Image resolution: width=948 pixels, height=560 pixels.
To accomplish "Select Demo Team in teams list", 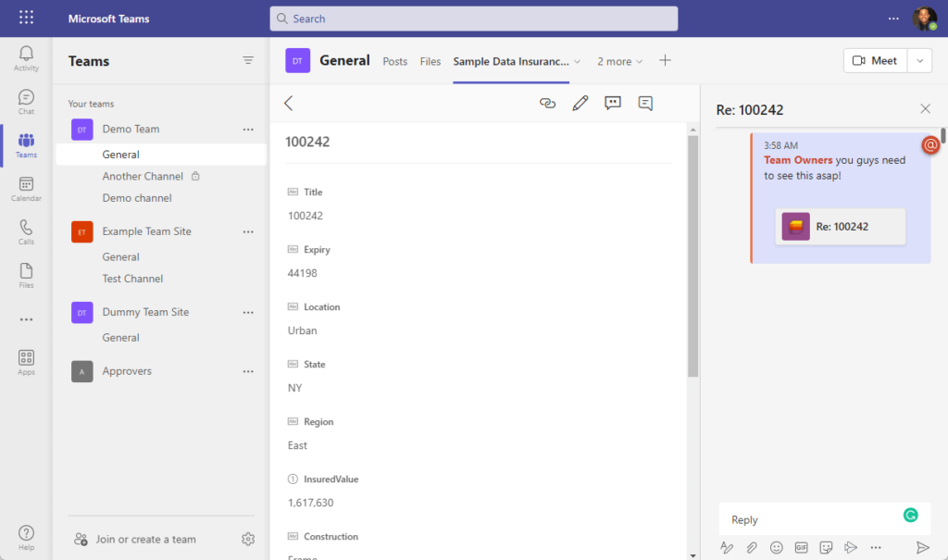I will (x=131, y=130).
